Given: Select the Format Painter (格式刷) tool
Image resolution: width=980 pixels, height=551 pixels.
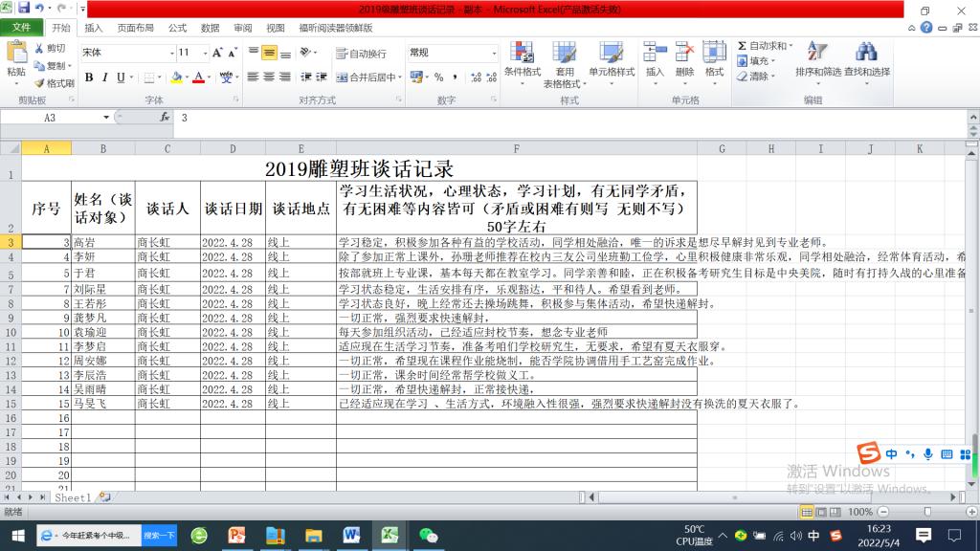Looking at the screenshot, I should click(54, 83).
